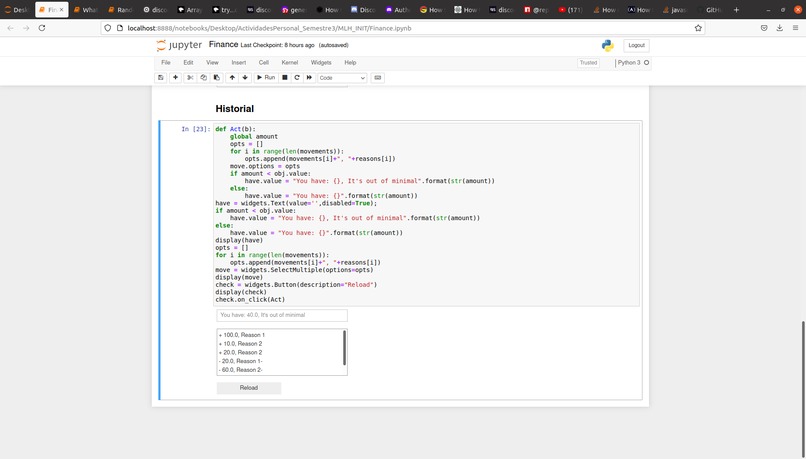This screenshot has height=459, width=806.
Task: Switch to the javas browser tab
Action: tap(673, 10)
